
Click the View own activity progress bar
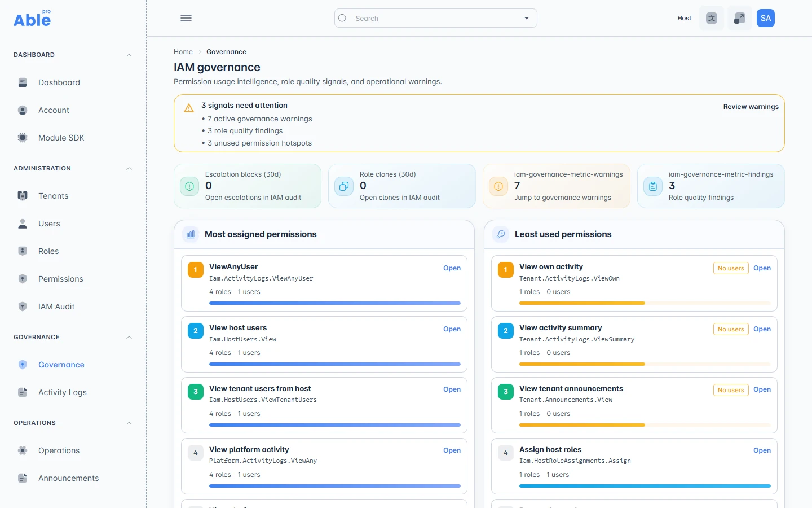[645, 303]
